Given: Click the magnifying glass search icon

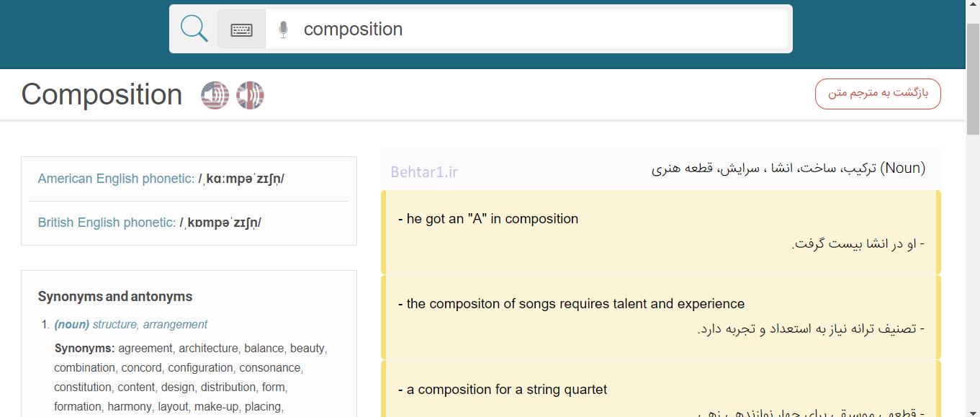Looking at the screenshot, I should (194, 29).
